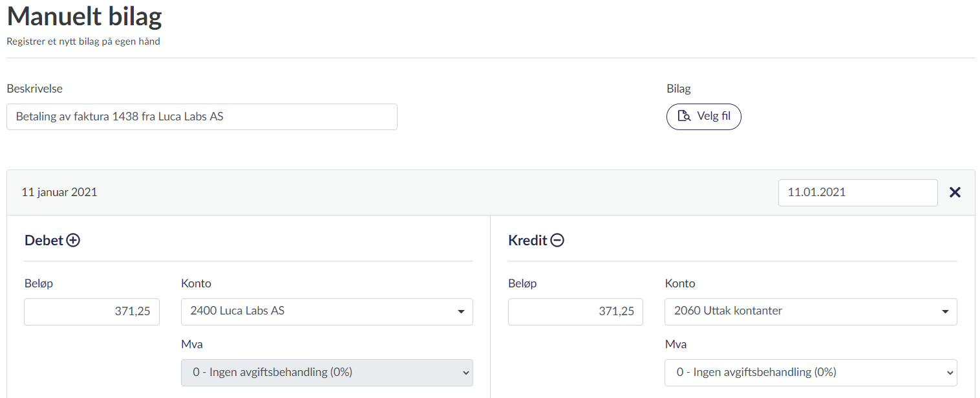Click the plus icon beside Debet
This screenshot has width=980, height=398.
[74, 241]
